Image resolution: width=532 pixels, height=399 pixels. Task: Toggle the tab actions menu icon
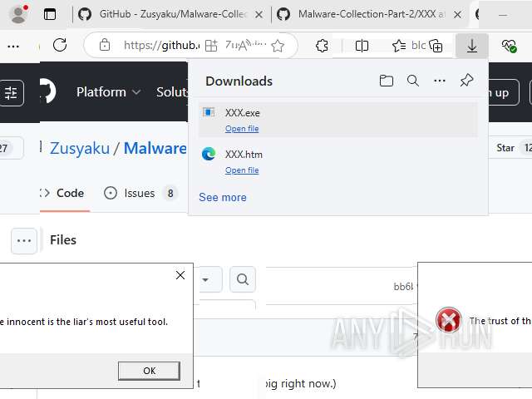point(50,15)
